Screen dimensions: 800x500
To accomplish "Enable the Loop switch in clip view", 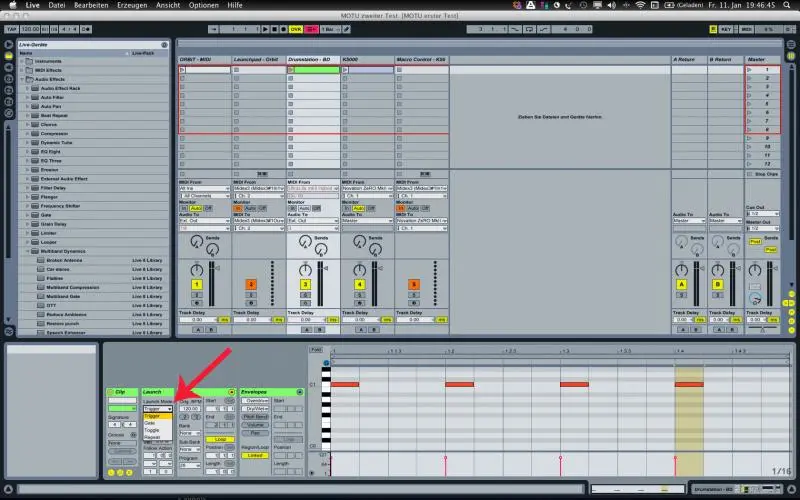I will 218,439.
